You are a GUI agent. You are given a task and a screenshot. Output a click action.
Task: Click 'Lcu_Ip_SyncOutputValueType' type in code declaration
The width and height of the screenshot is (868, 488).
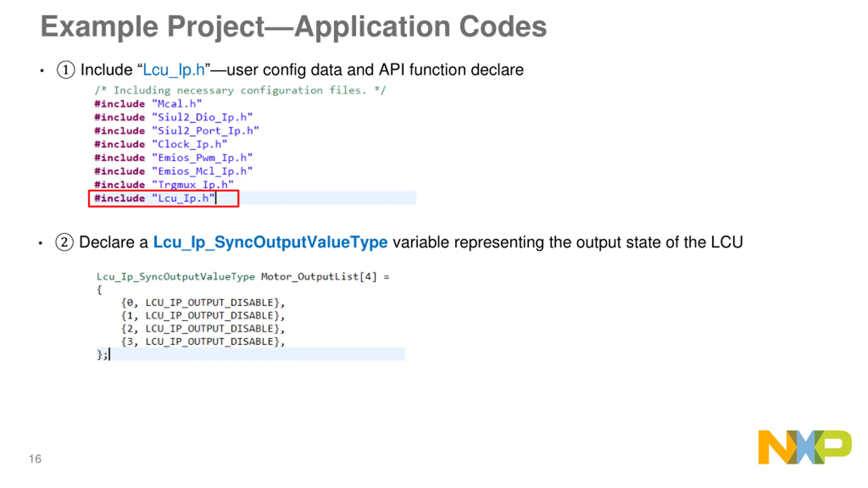176,277
